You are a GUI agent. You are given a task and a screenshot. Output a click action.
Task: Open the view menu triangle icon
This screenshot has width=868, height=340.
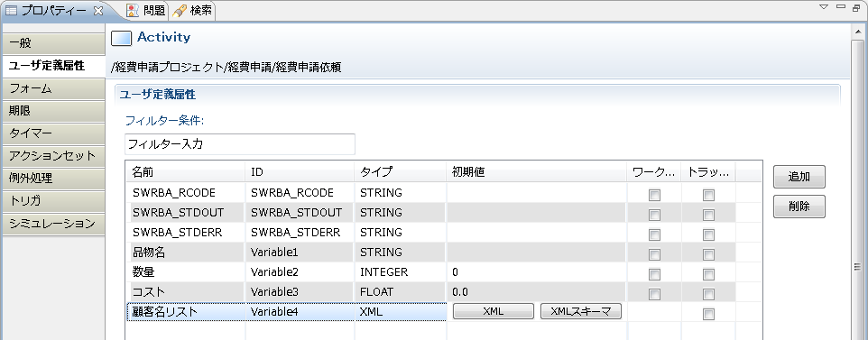[x=823, y=6]
